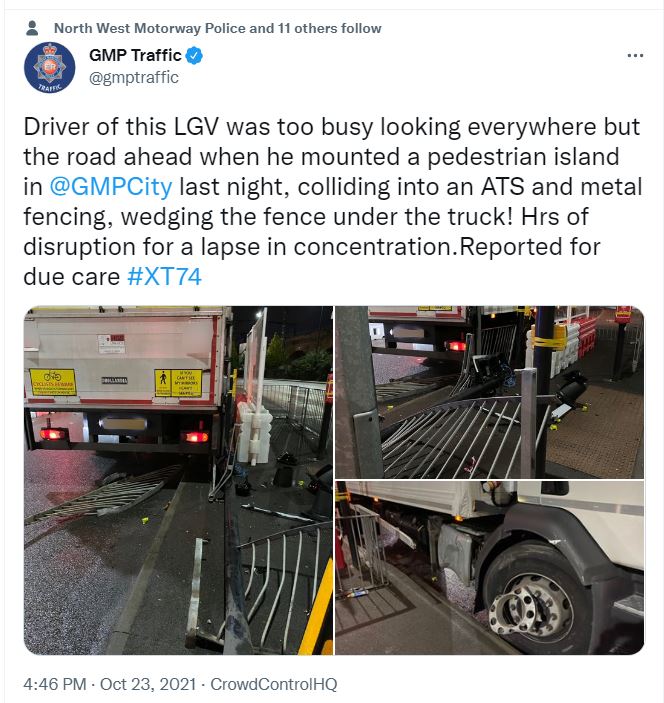This screenshot has width=664, height=703.
Task: Click the followers person silhouette icon
Action: [32, 28]
